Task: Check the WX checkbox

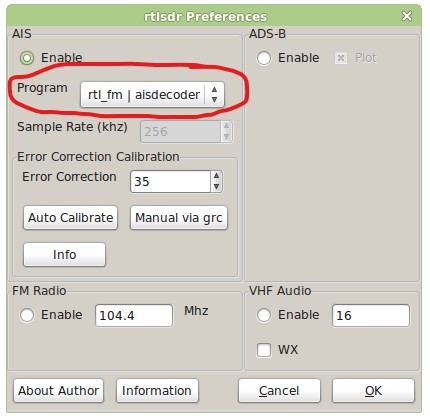Action: tap(264, 350)
